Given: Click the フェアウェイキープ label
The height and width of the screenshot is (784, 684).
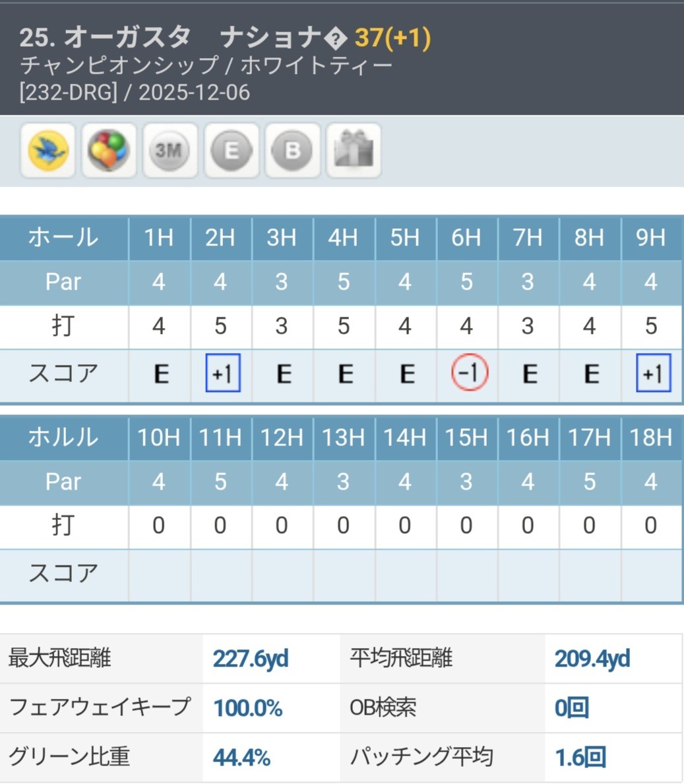Looking at the screenshot, I should coord(100,707).
